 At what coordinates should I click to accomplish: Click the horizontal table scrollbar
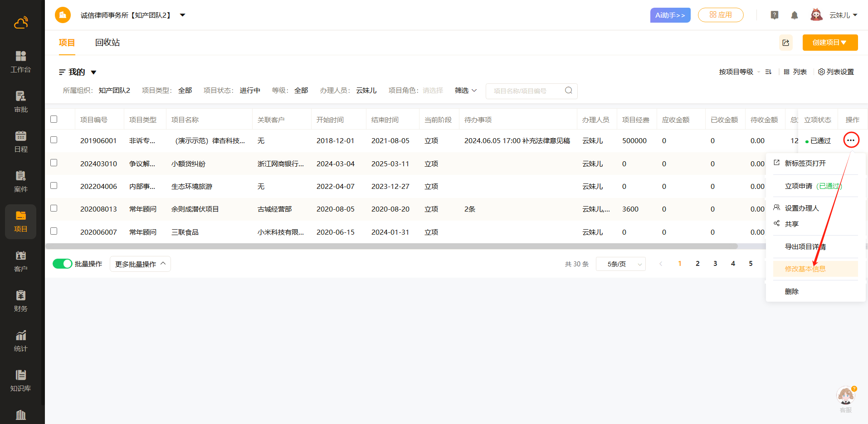(391, 246)
